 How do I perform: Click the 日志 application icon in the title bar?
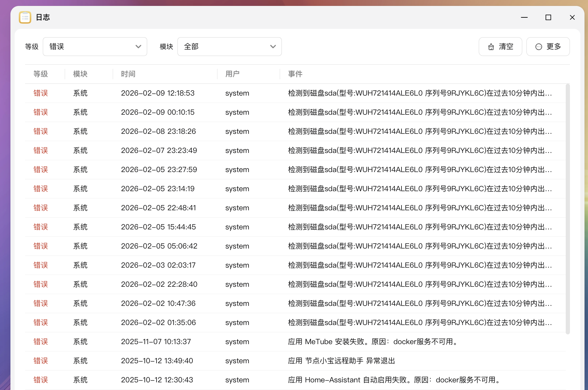tap(25, 17)
